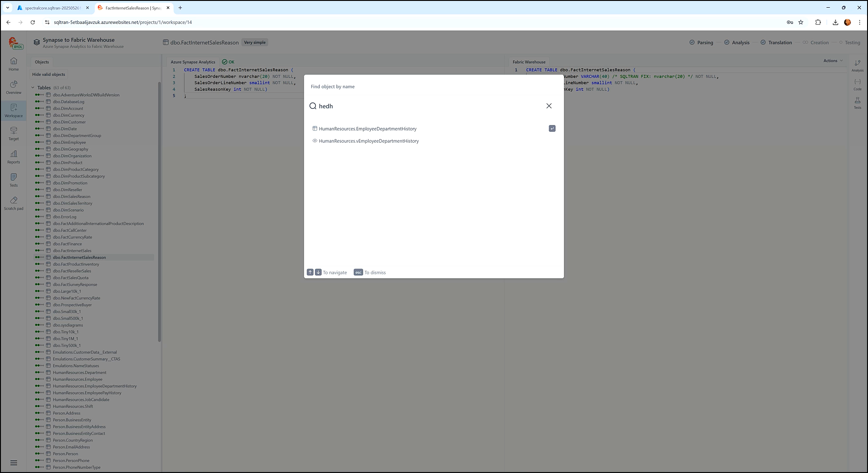Toggle the Hide valid objects button
The height and width of the screenshot is (473, 868).
[x=49, y=74]
